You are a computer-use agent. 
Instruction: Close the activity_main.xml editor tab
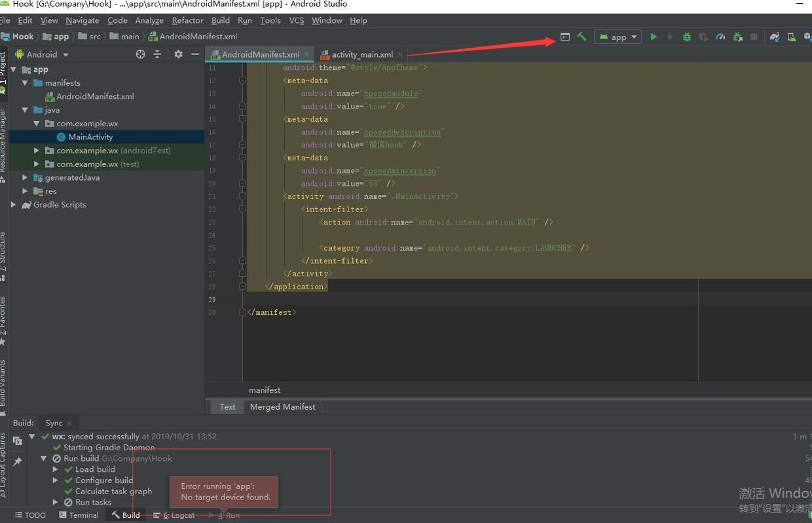tap(400, 54)
